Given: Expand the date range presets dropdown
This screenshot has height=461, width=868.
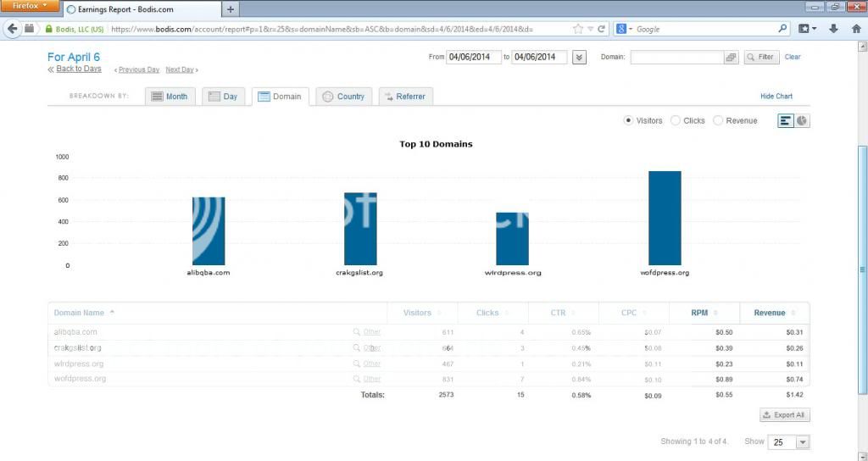Looking at the screenshot, I should pos(580,58).
